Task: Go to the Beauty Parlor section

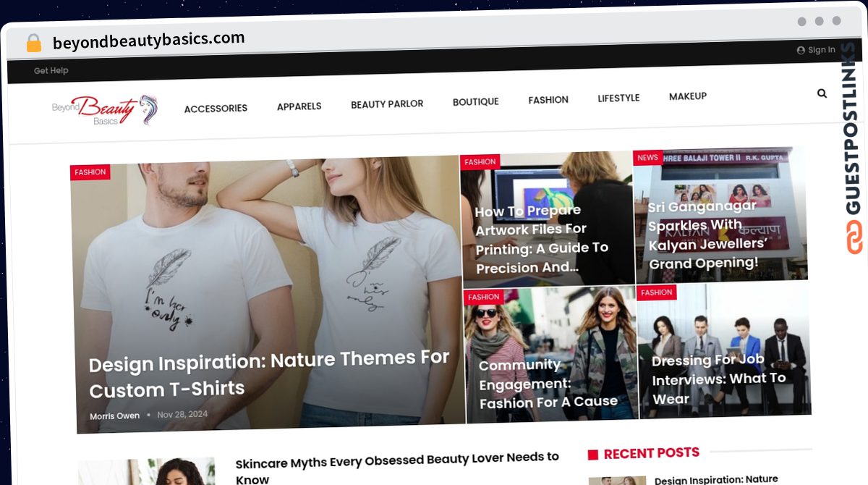Action: (x=387, y=104)
